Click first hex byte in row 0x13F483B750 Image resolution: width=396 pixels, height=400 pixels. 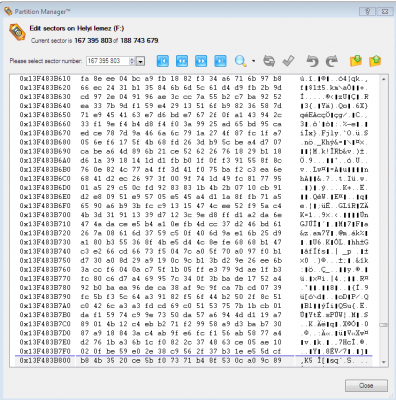point(85,260)
